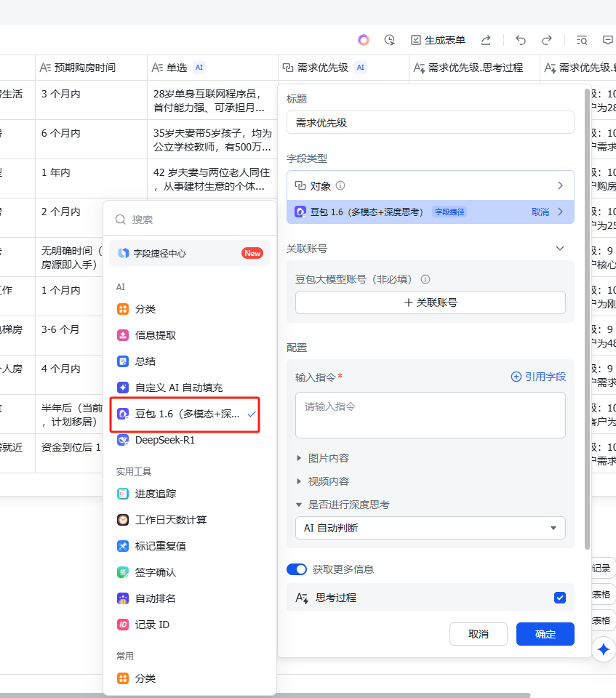The height and width of the screenshot is (698, 616).
Task: Click the cell starting '35岁夫妻带5岁孩子'
Action: click(x=212, y=140)
